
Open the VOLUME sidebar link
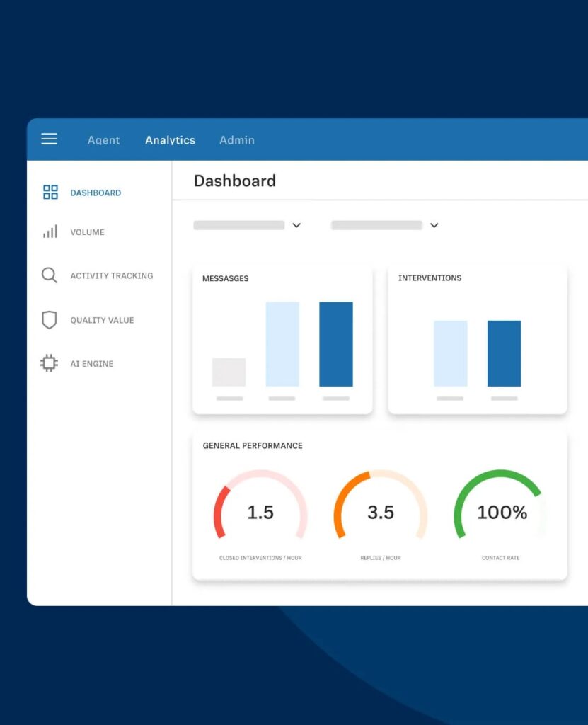87,232
